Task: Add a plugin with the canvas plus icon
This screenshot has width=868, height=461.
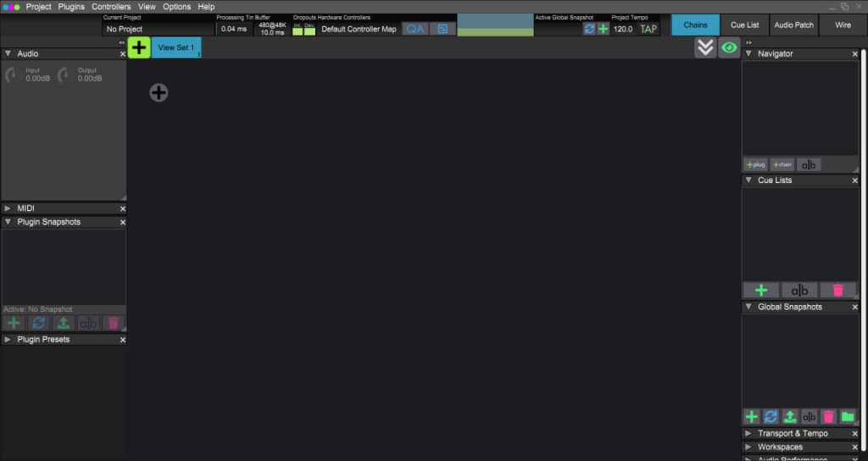Action: 159,93
